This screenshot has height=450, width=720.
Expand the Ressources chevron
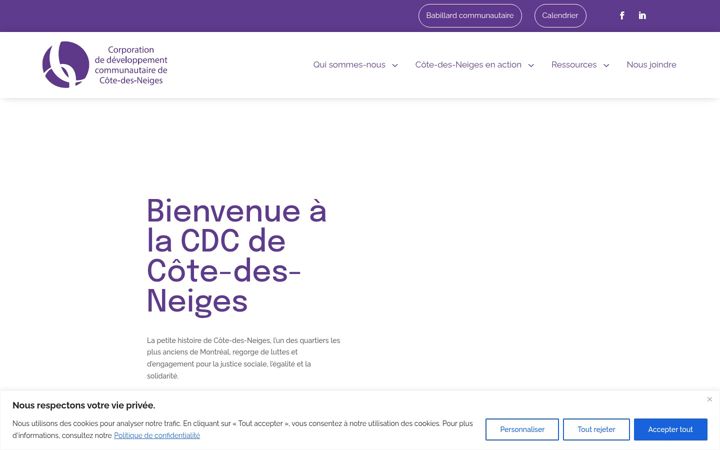tap(606, 66)
